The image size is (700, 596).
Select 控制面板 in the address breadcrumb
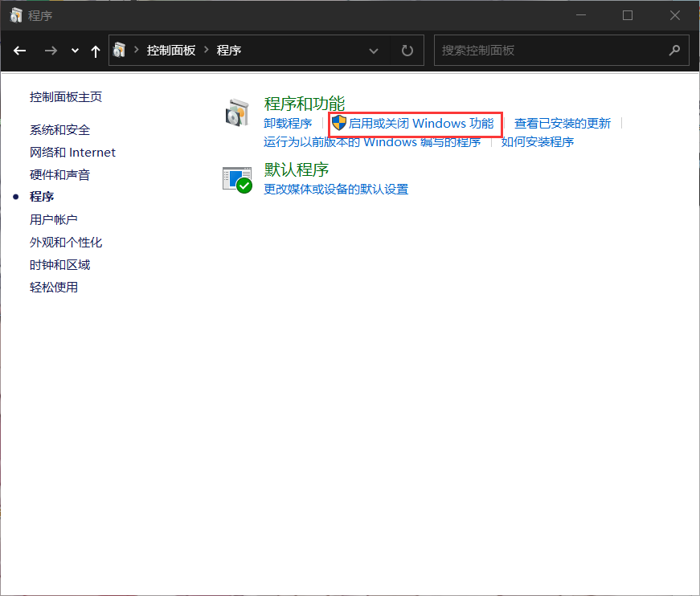click(x=171, y=51)
